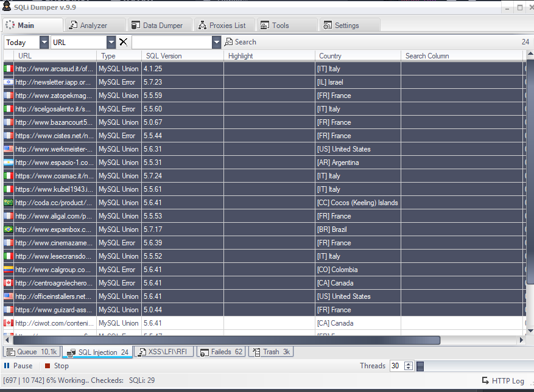Screen dimensions: 534x392
Task: Clear the filter with the X icon
Action: coord(123,42)
